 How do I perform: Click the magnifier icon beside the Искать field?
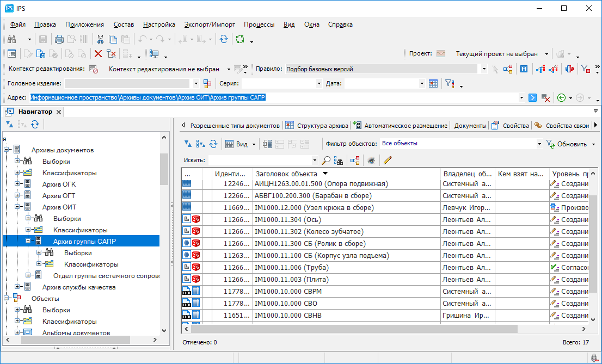click(326, 161)
